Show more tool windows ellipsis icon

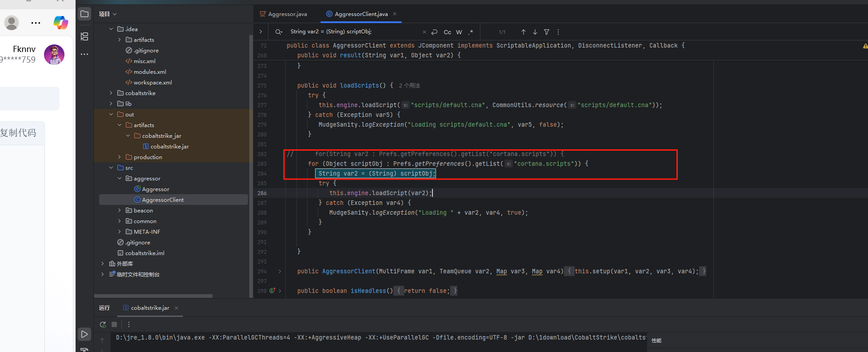[x=84, y=54]
